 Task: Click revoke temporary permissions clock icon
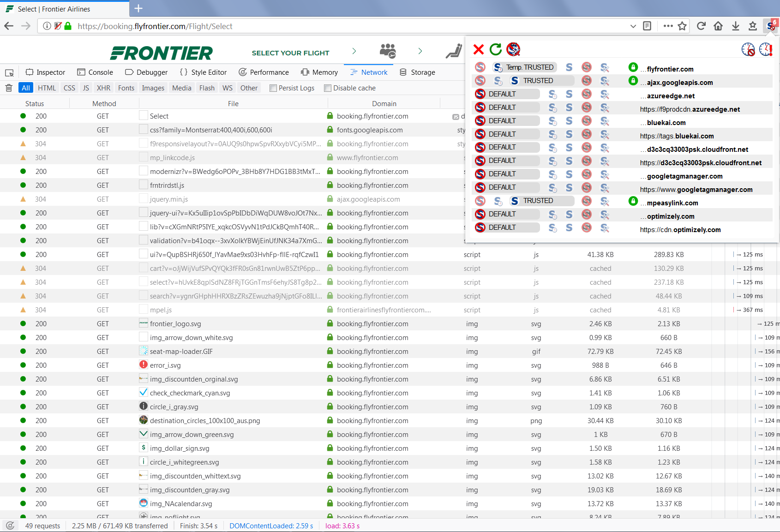tap(748, 49)
